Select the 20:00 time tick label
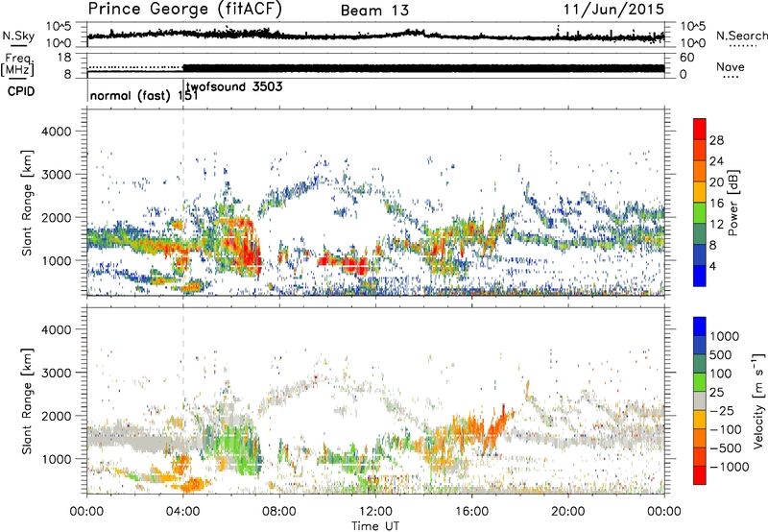 pos(568,512)
